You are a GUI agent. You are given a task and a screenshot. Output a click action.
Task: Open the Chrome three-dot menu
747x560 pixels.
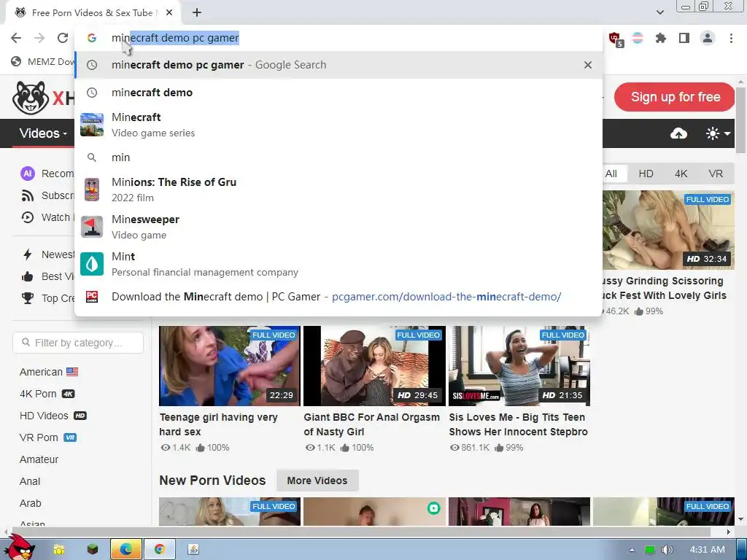pyautogui.click(x=731, y=38)
